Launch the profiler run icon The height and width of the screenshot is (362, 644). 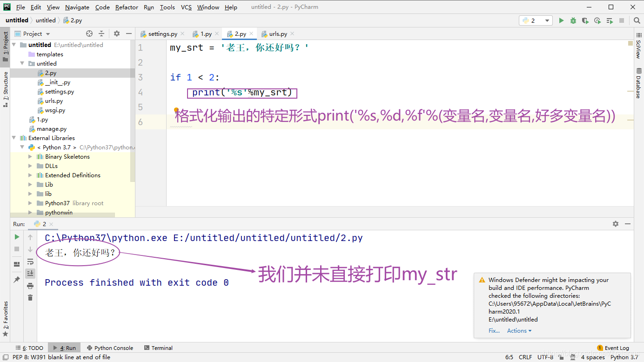[597, 20]
